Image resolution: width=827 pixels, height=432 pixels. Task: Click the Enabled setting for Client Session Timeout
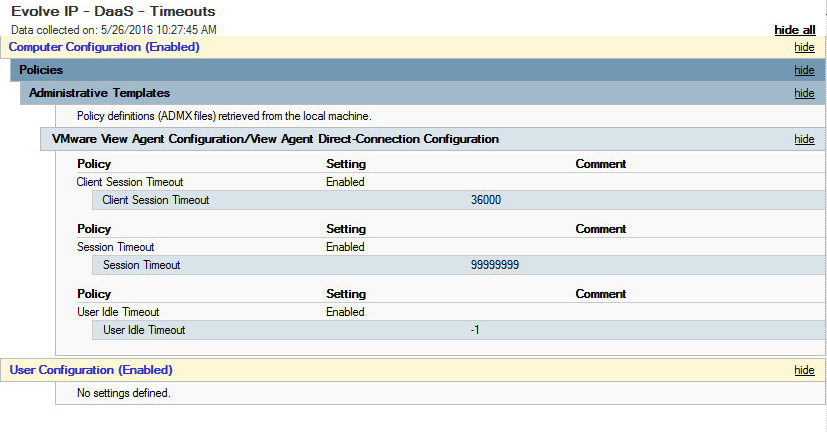pos(345,182)
